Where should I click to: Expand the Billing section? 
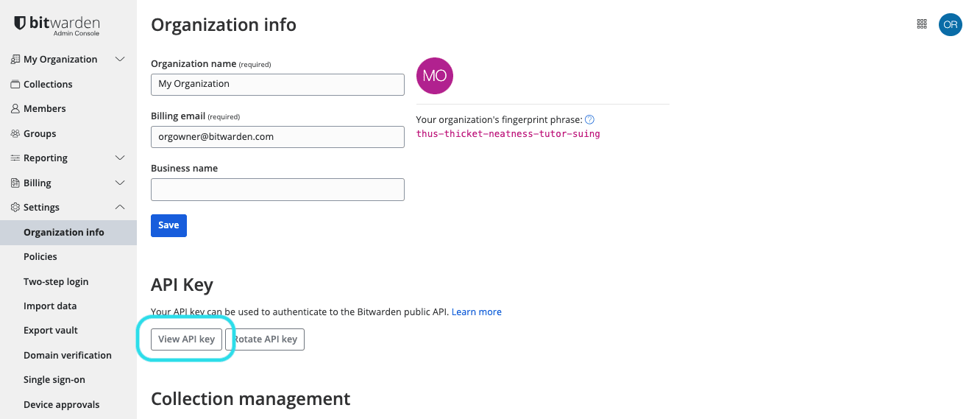tap(121, 183)
